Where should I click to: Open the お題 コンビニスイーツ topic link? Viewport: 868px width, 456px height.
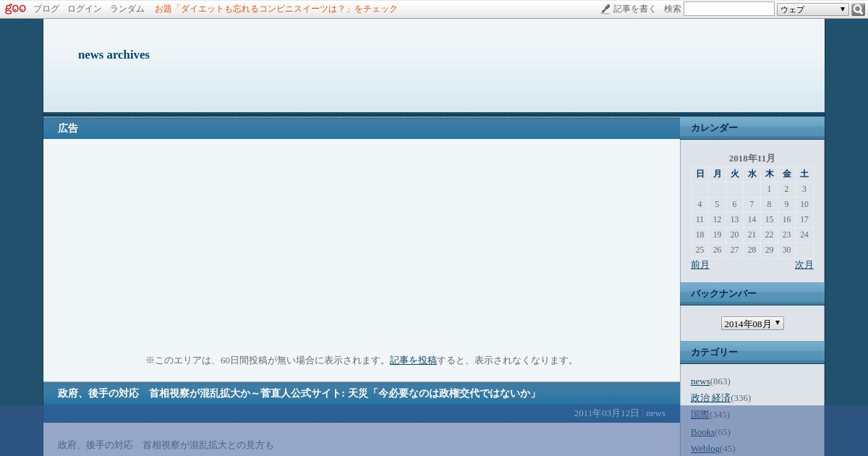point(276,9)
